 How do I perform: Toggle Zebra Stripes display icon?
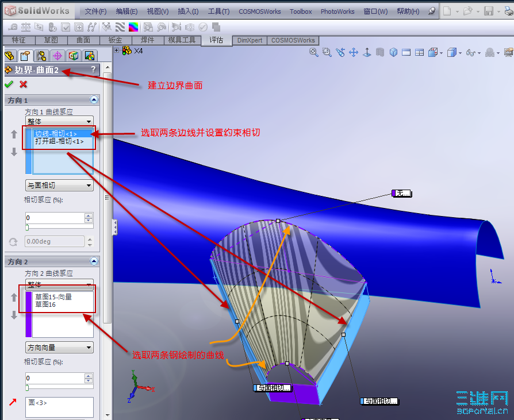[x=120, y=27]
